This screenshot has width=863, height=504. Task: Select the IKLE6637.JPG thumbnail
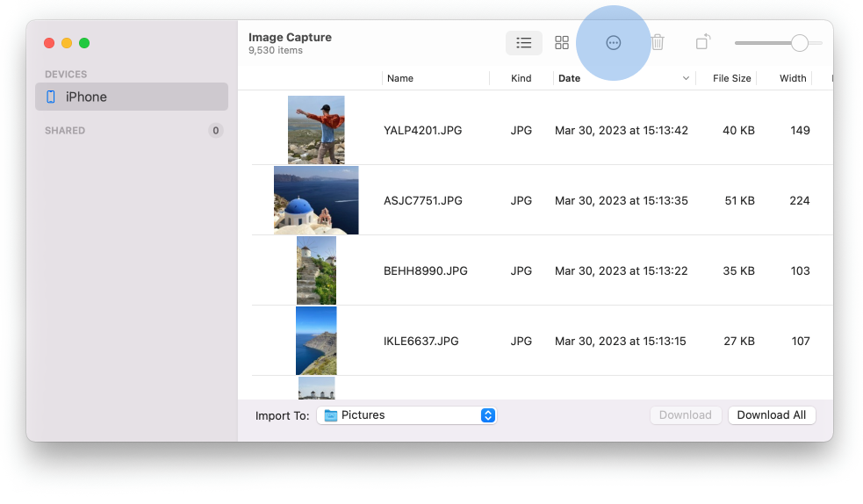tap(316, 342)
